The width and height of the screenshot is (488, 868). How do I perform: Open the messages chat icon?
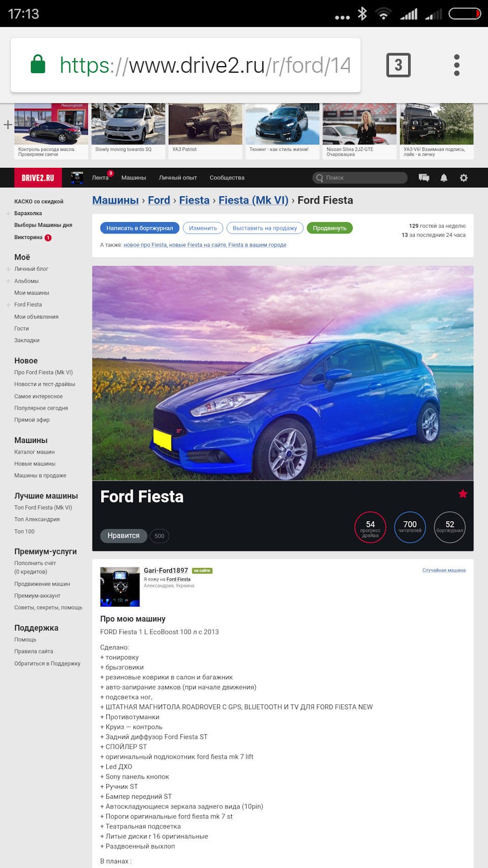pyautogui.click(x=424, y=178)
